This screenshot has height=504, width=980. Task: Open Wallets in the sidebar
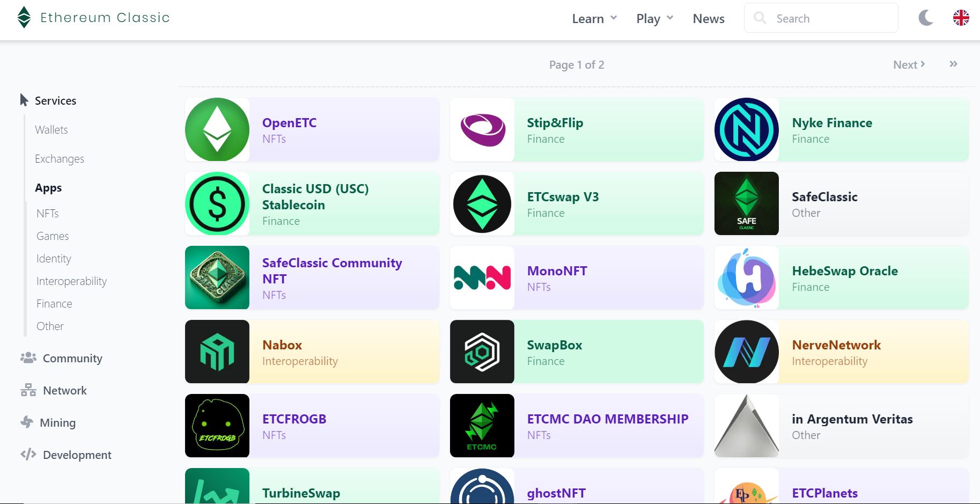51,129
